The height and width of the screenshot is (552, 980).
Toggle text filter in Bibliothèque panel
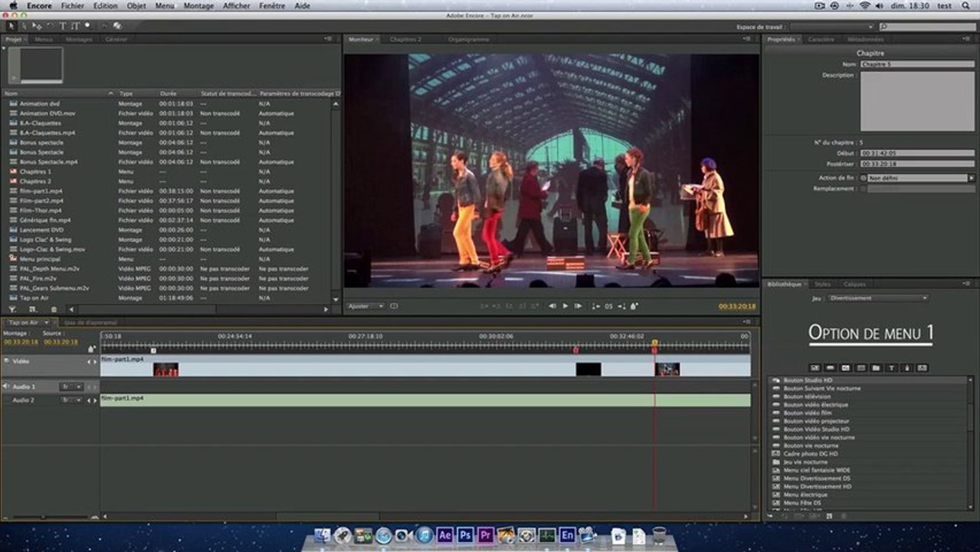(891, 368)
